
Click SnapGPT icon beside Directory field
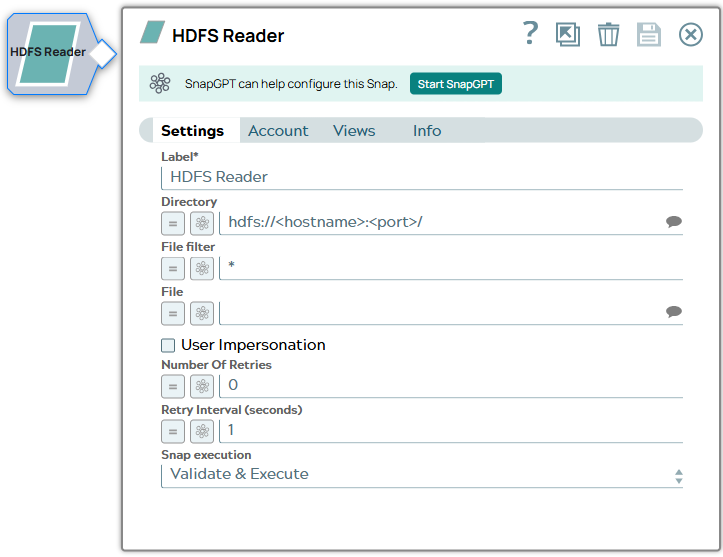click(x=202, y=224)
